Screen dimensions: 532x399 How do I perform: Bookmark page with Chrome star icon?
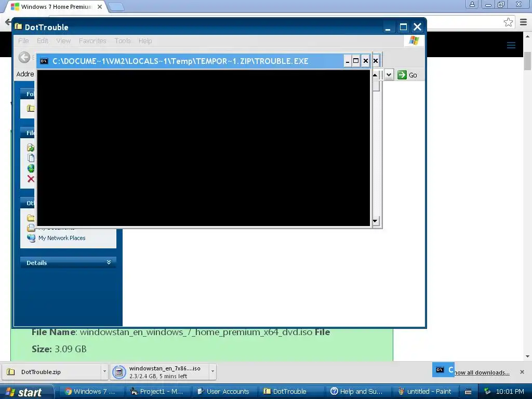tap(508, 22)
